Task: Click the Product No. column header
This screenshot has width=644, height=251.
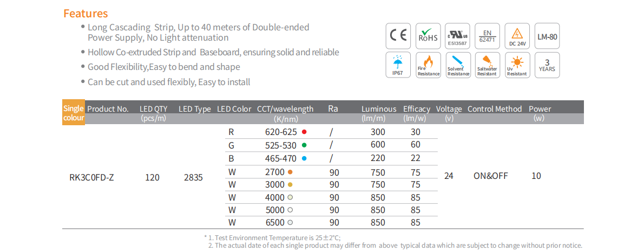Action: point(108,109)
